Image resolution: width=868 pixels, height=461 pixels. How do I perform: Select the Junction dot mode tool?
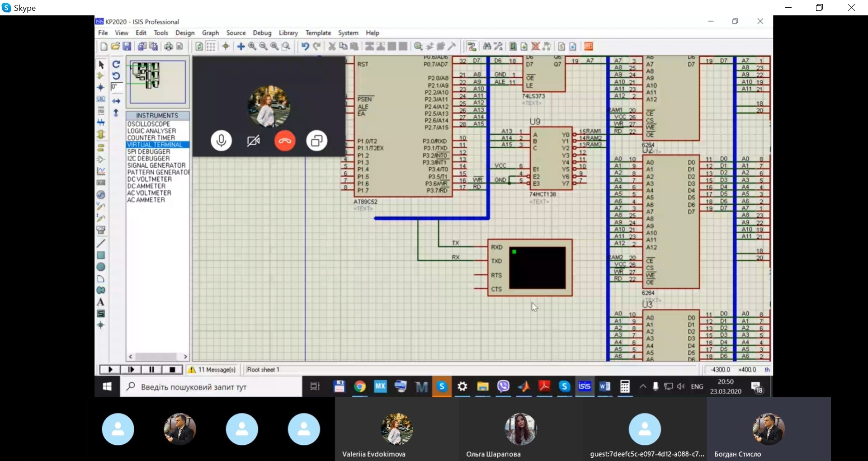pyautogui.click(x=101, y=88)
